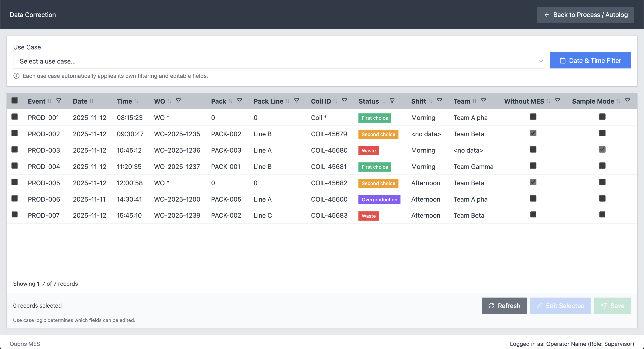Sort the Time column via arrows icon
The width and height of the screenshot is (644, 349).
[136, 101]
